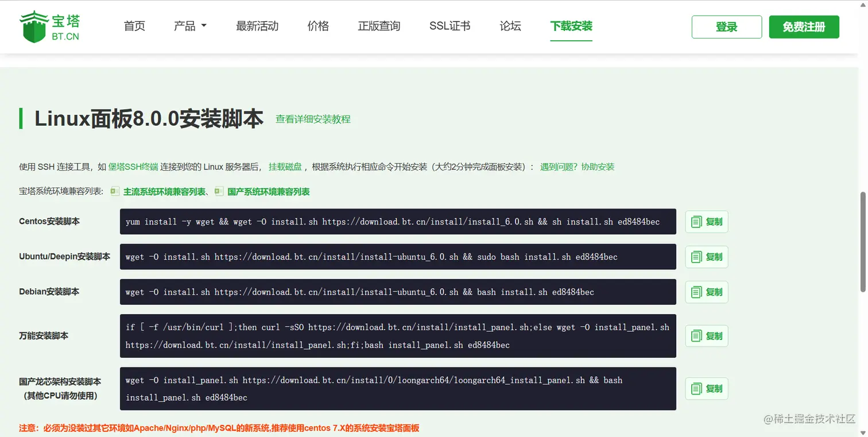Click the Linux面板8.0.0安装脚本 heading
This screenshot has height=437, width=868.
click(x=149, y=118)
